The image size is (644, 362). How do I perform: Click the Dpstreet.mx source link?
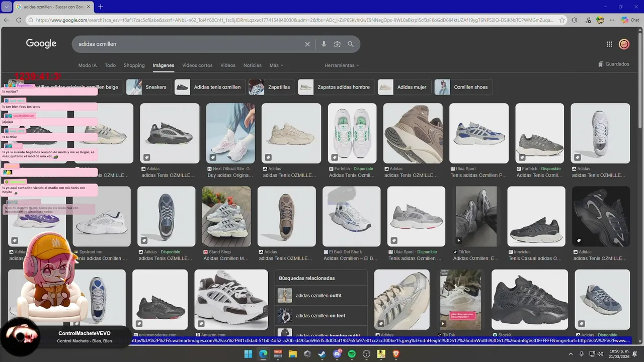91,252
